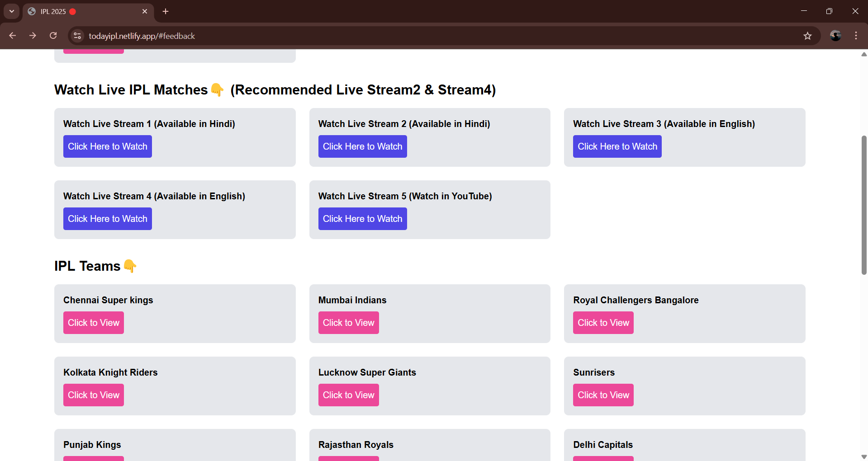View Kolkata Knight Riders team

coord(93,395)
